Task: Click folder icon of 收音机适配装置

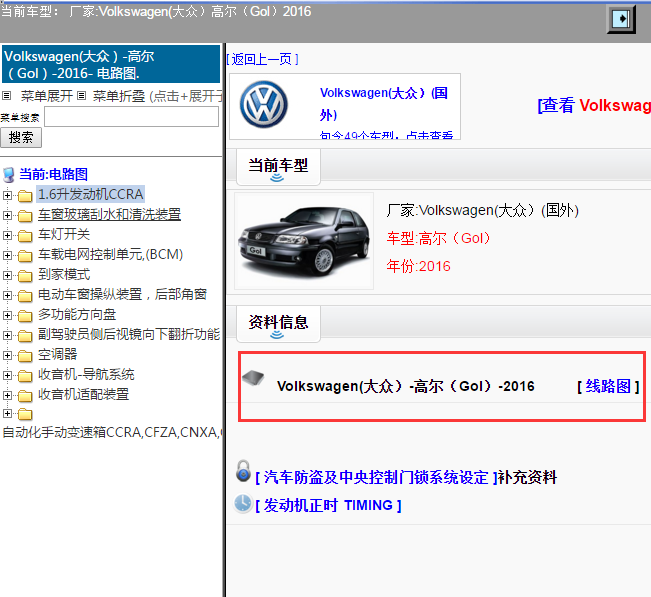Action: pos(25,396)
